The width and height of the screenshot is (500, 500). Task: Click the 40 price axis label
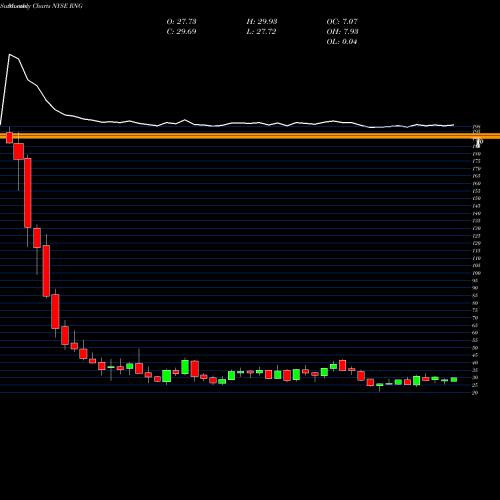pos(475,363)
